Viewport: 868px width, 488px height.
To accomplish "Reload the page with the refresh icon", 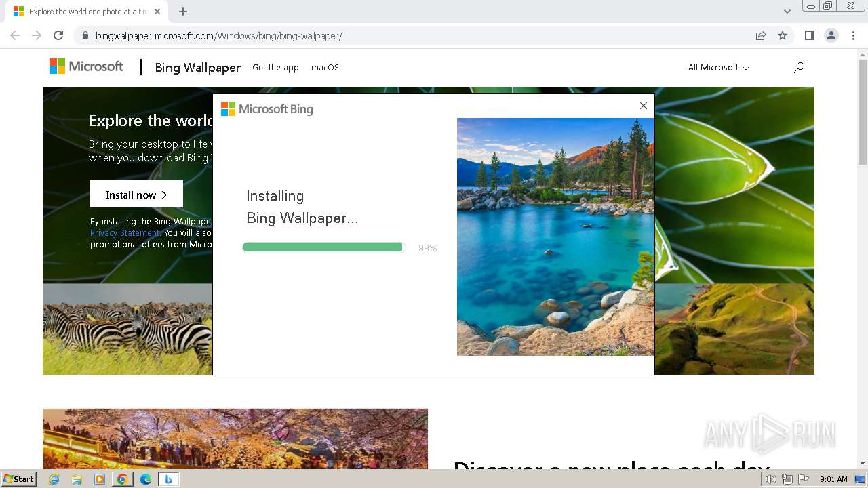I will [58, 35].
